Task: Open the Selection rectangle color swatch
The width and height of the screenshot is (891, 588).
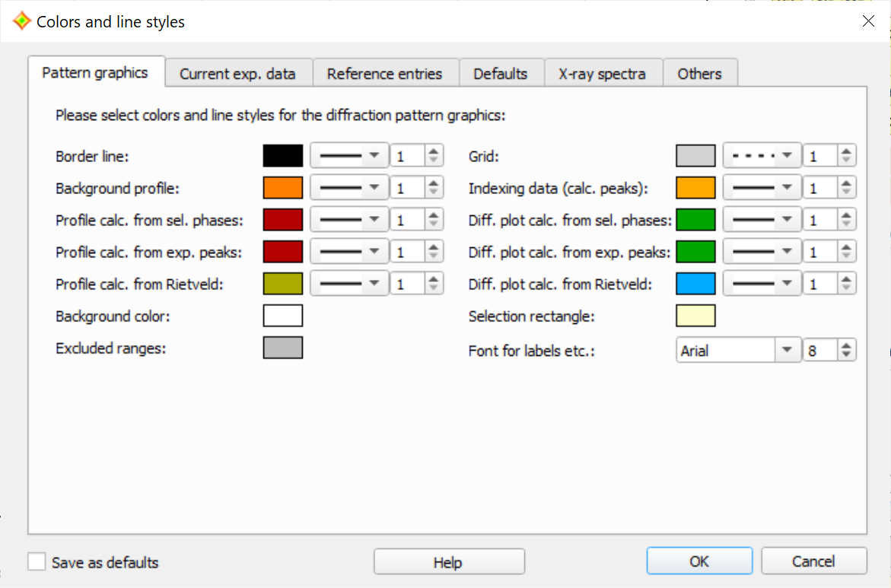Action: (695, 316)
